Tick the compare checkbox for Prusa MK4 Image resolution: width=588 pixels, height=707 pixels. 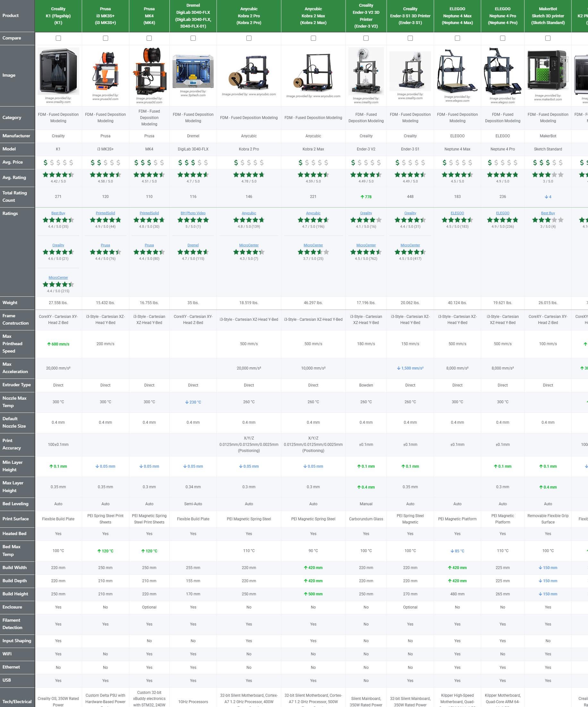149,38
